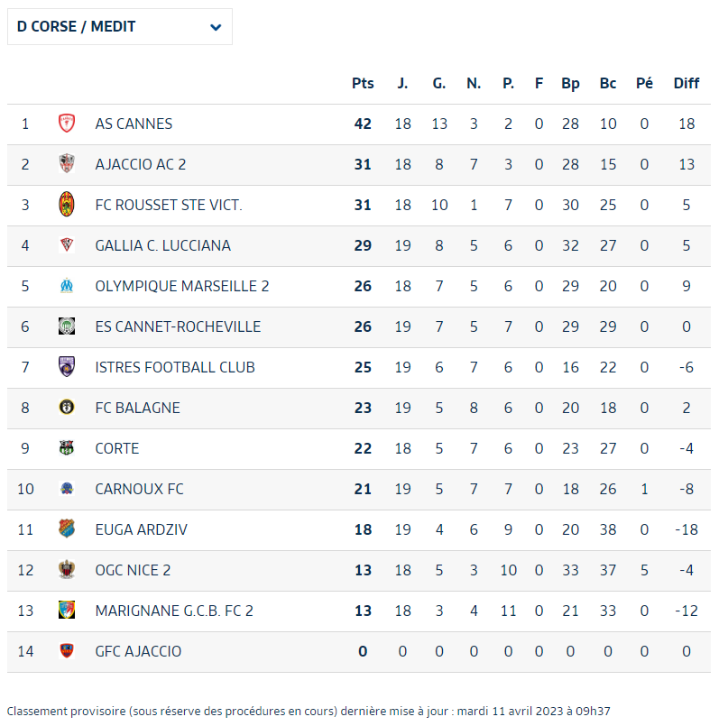728x726 pixels.
Task: Click the GFC Ajaccio club crest
Action: pos(67,651)
